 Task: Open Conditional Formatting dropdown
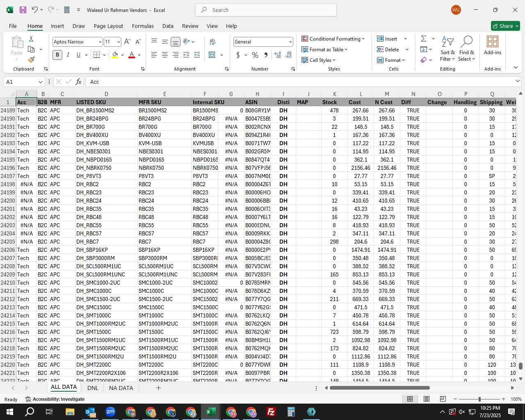click(x=333, y=39)
